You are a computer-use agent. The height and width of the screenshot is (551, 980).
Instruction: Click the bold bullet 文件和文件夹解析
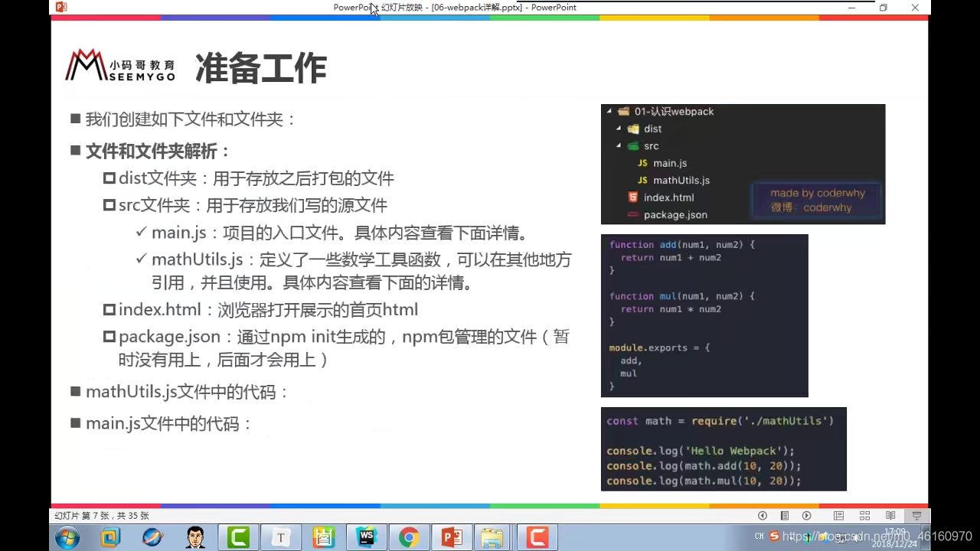coord(158,151)
